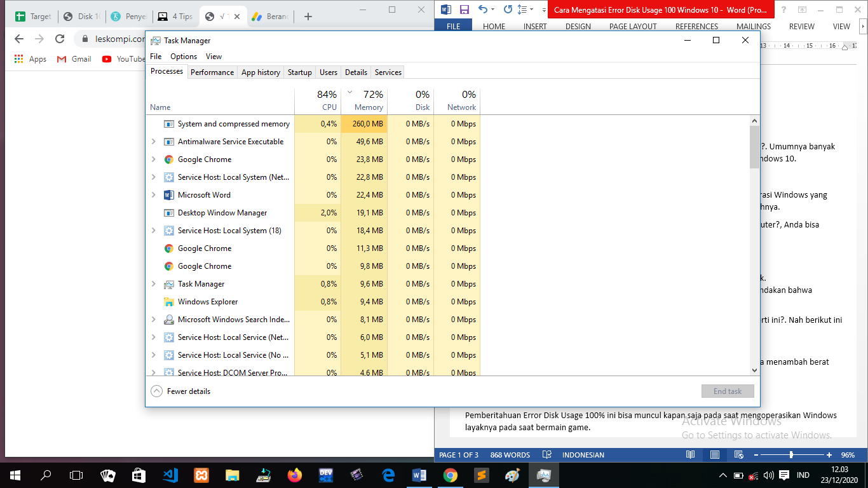Repeat last action in Word toolbar
Viewport: 868px width, 488px height.
click(x=508, y=10)
